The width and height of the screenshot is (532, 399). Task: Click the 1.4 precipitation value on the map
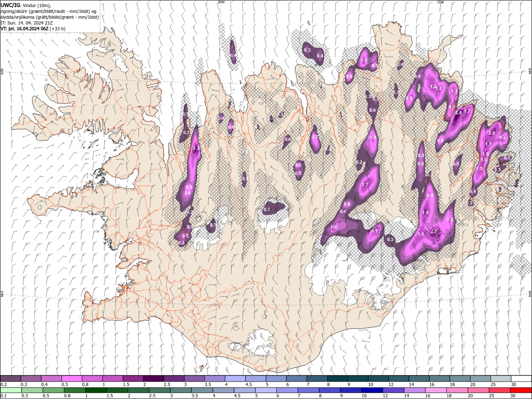click(x=502, y=138)
